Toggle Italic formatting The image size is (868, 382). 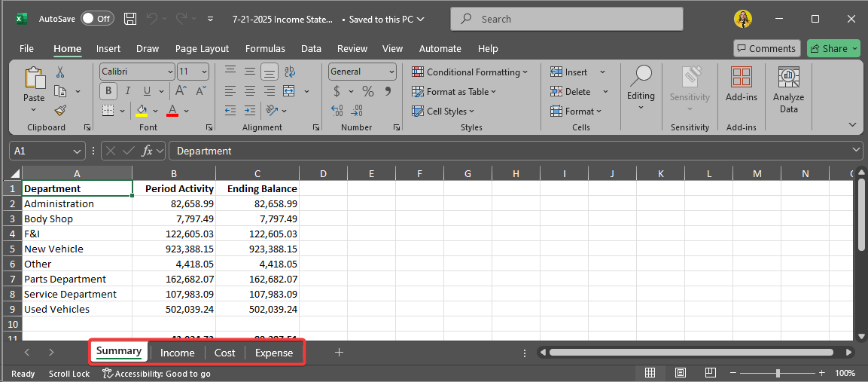click(127, 91)
